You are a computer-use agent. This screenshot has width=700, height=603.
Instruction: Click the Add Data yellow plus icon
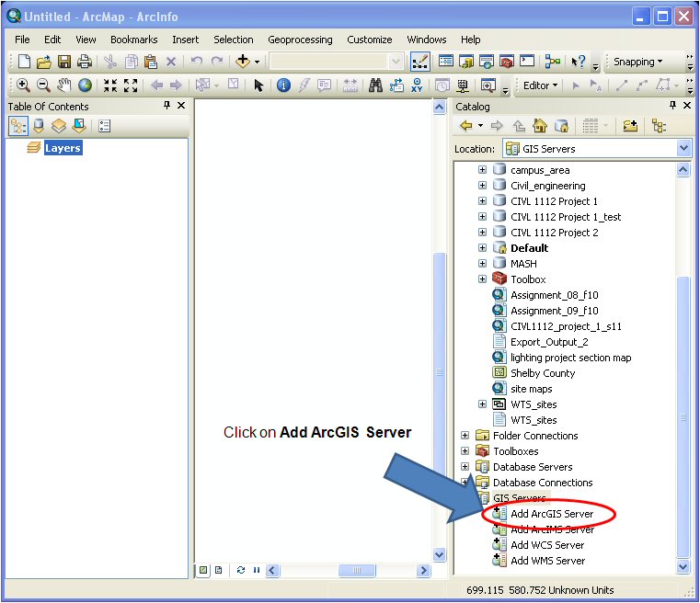point(243,61)
